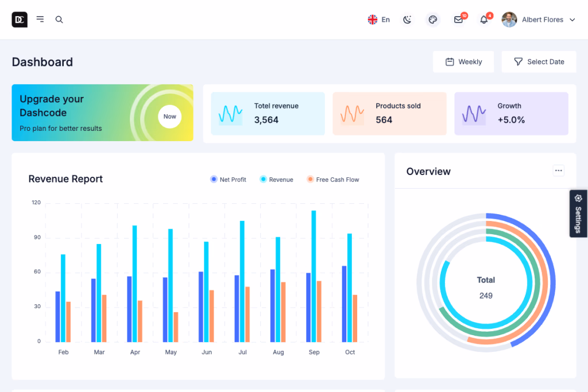Viewport: 588px width, 392px height.
Task: Click the Select Date button
Action: (x=539, y=62)
